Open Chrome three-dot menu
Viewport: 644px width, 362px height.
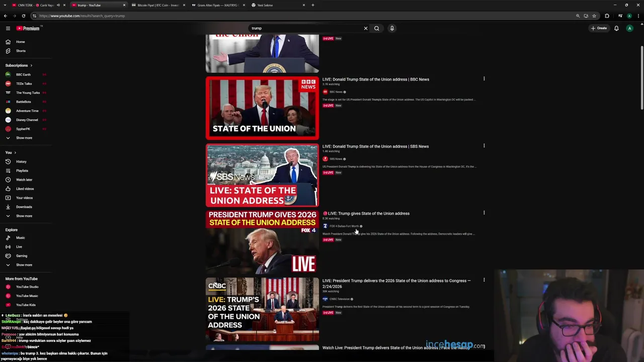tap(638, 16)
